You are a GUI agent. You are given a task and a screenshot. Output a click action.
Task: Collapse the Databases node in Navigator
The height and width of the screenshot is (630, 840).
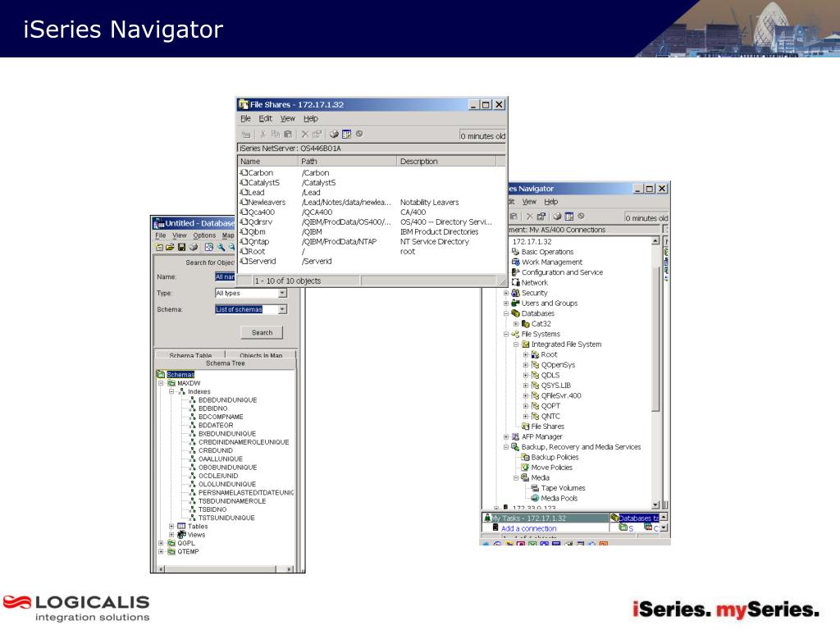(505, 313)
